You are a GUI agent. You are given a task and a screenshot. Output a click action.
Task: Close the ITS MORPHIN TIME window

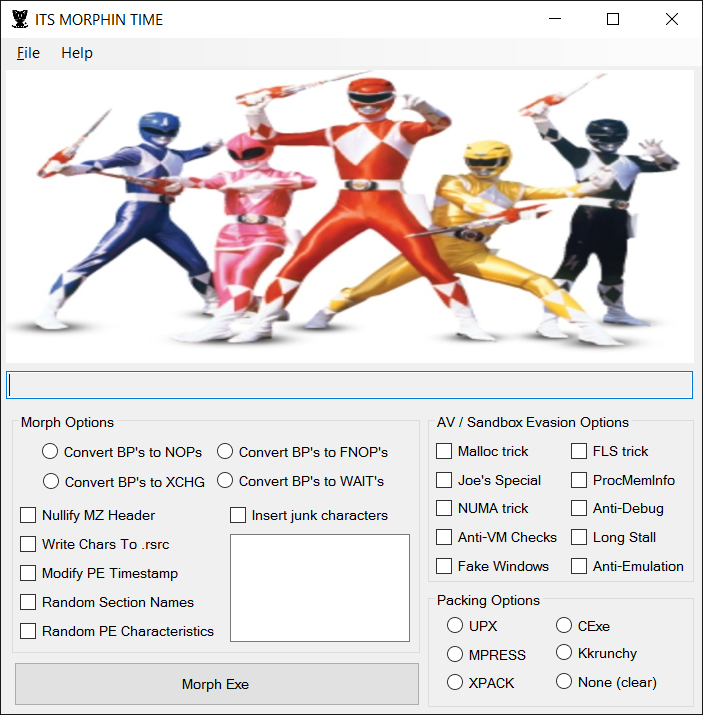[x=672, y=19]
